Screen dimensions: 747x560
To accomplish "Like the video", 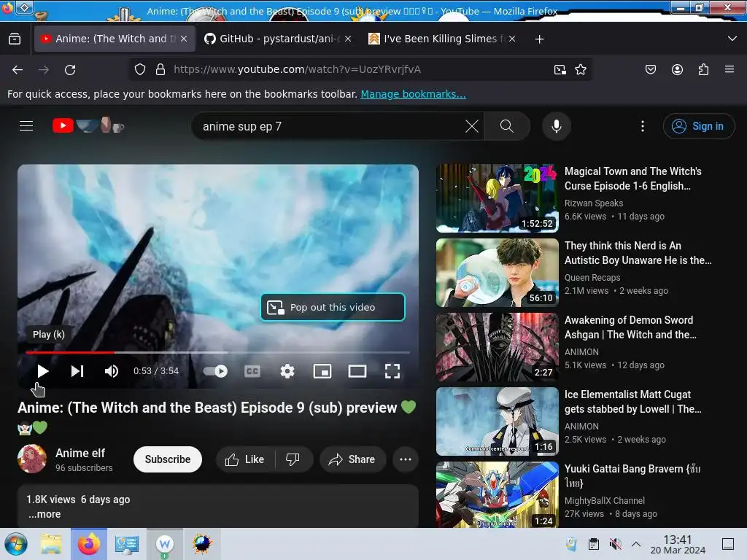I will click(245, 459).
